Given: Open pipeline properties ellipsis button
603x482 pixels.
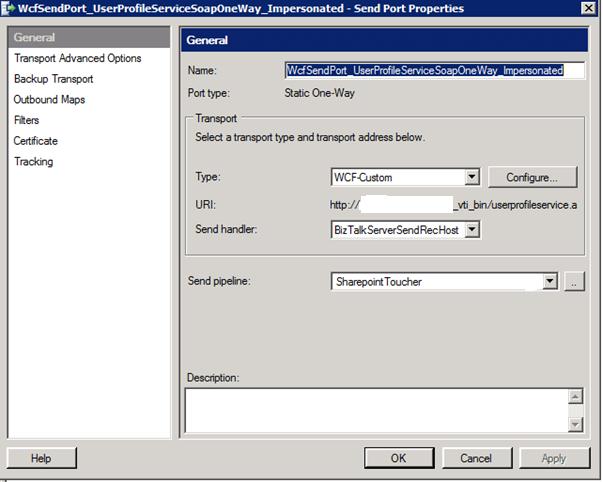Looking at the screenshot, I should (x=574, y=282).
